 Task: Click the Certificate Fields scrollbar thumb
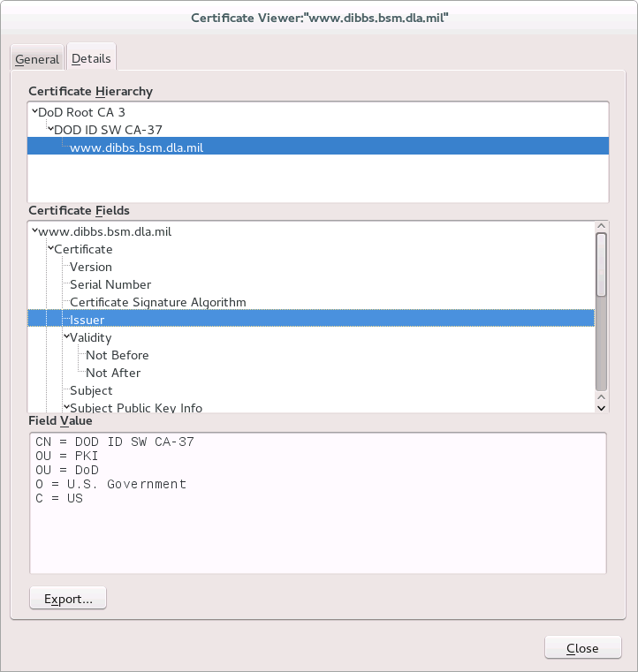pyautogui.click(x=601, y=264)
